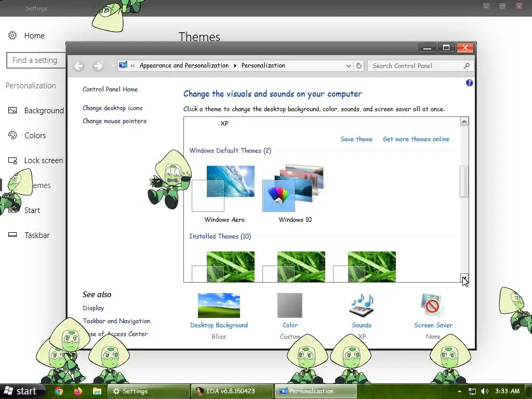The image size is (532, 399).
Task: Open the start menu button
Action: click(x=22, y=391)
